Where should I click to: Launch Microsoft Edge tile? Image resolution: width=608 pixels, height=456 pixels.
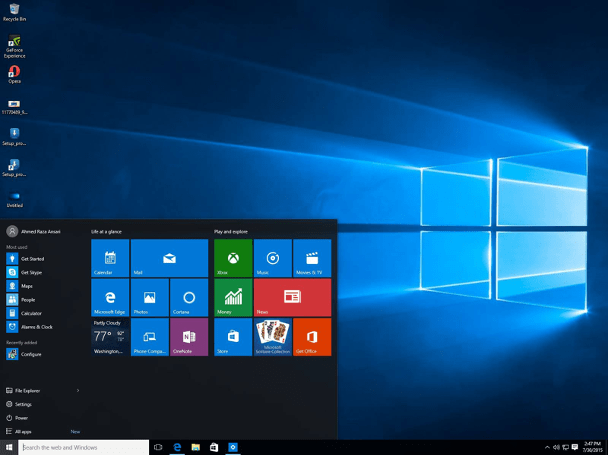[110, 297]
